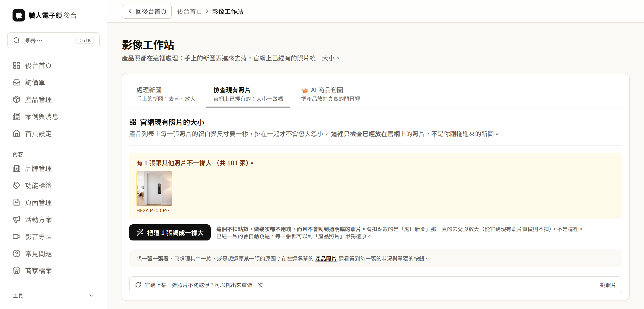Select the 檢查現有照片 tab
Viewport: 644px width, 309px height.
[x=248, y=94]
